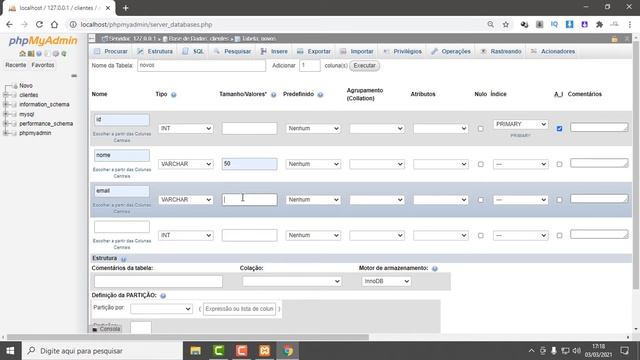Open Favoritos tables list
The image size is (640, 360).
coord(43,65)
